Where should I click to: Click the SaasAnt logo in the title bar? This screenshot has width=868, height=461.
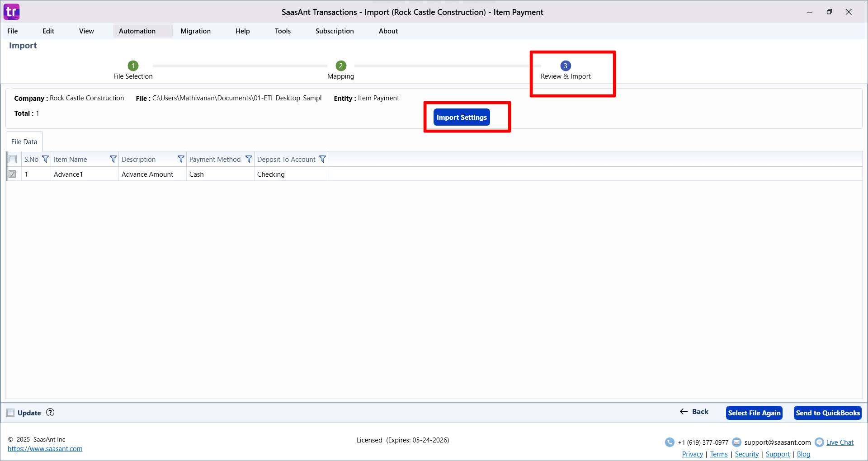[11, 12]
